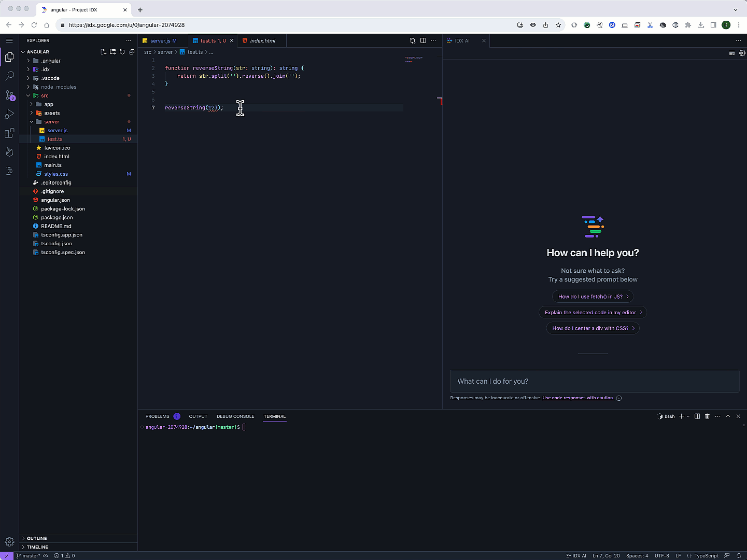The width and height of the screenshot is (747, 560).
Task: Open the 'Use code responses with caution' link
Action: click(578, 398)
